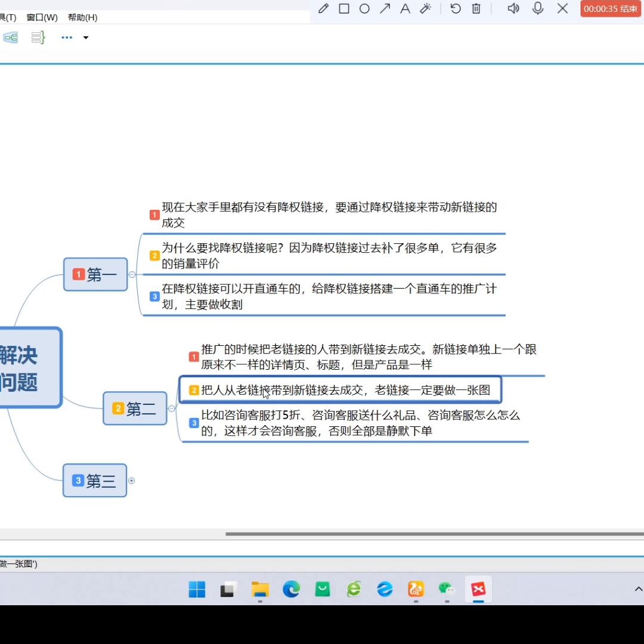The image size is (644, 644).
Task: Select the 第一 topic node
Action: [x=95, y=274]
